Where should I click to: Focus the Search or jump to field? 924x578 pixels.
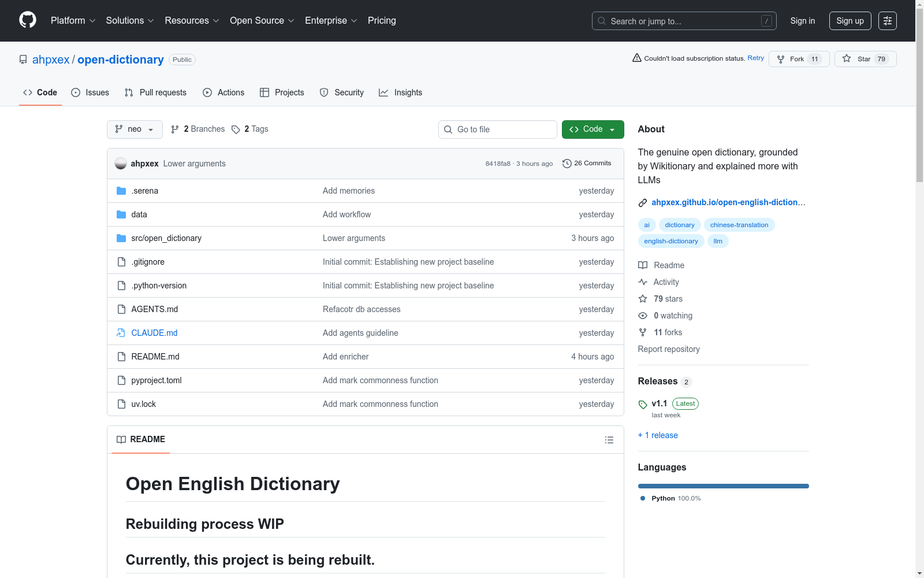coord(684,21)
